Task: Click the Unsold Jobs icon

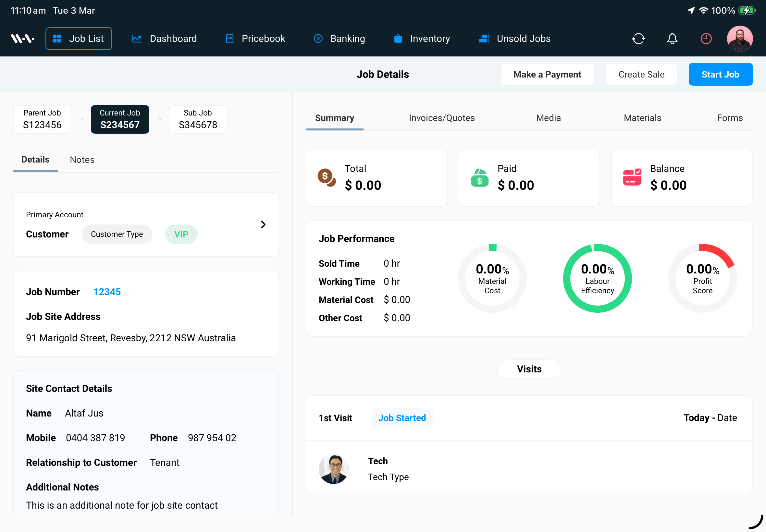Action: pyautogui.click(x=484, y=38)
